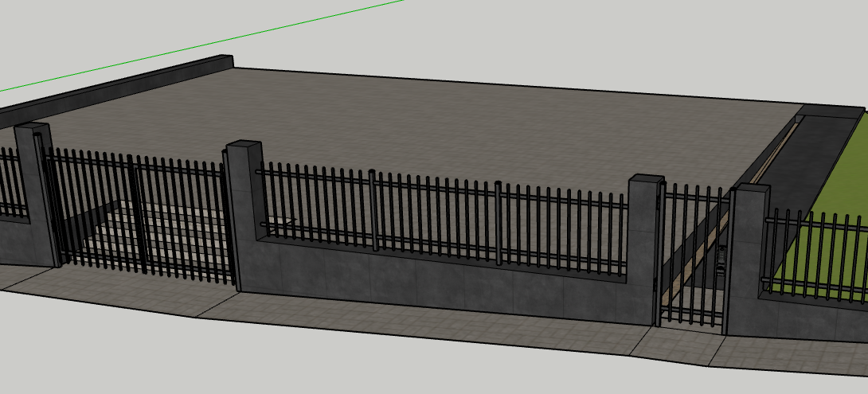Screen dimensions: 868x394
Task: Click the pillar left of the pedestrian gate
Action: [642, 247]
